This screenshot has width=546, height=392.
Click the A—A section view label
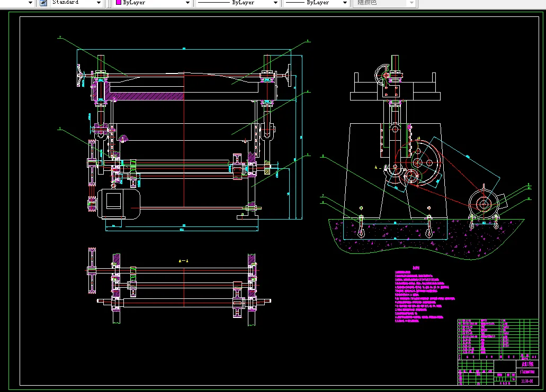pyautogui.click(x=184, y=261)
